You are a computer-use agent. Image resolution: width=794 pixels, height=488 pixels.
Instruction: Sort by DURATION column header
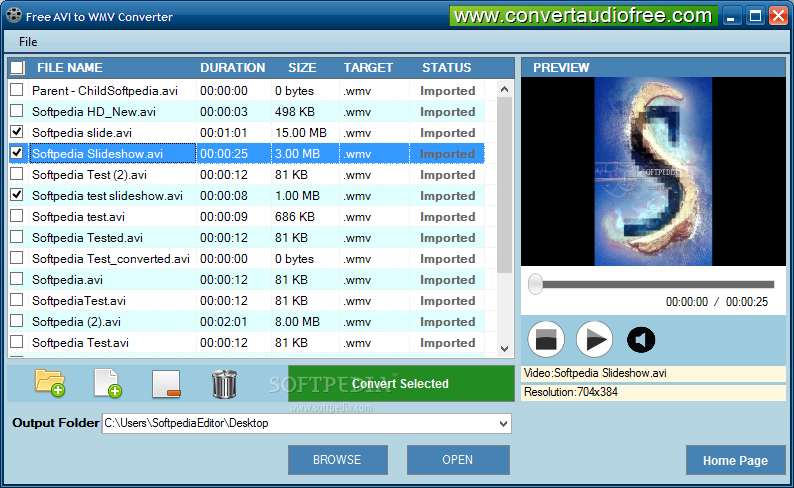232,68
